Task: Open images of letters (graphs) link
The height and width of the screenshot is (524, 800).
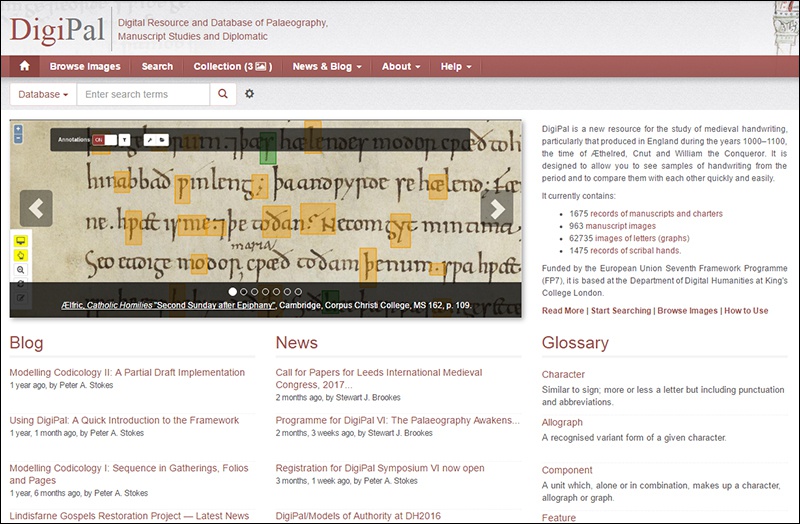Action: pyautogui.click(x=642, y=238)
